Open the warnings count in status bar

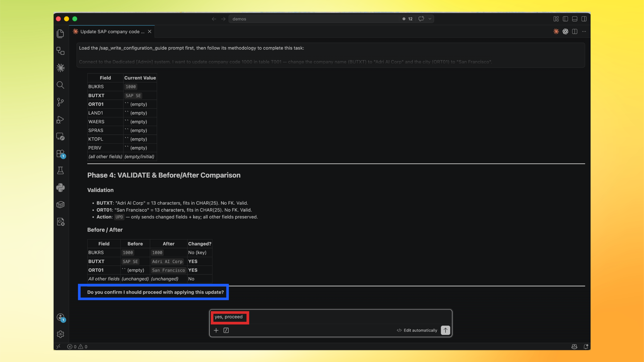click(83, 347)
